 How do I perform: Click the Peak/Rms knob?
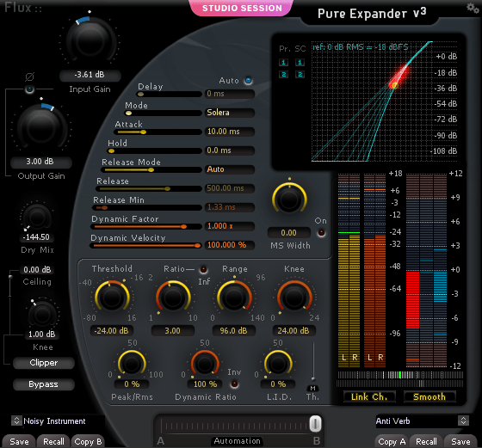coord(132,364)
